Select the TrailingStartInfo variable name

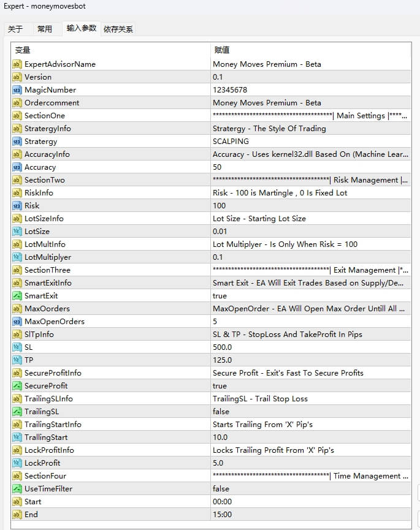click(53, 424)
